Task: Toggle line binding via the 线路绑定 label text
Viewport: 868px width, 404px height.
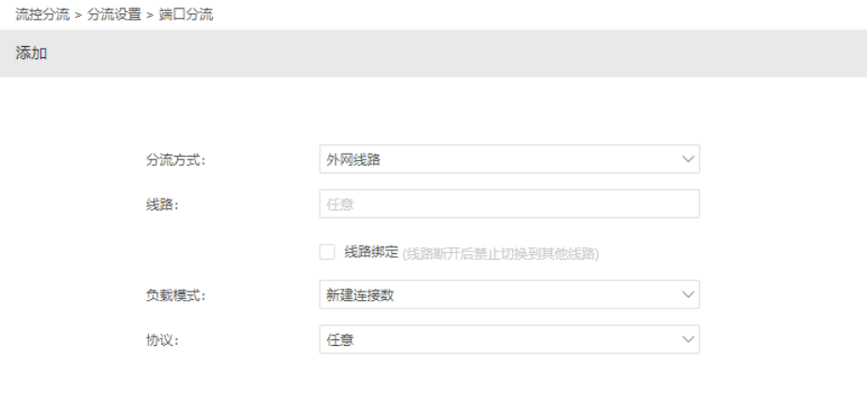Action: click(371, 252)
